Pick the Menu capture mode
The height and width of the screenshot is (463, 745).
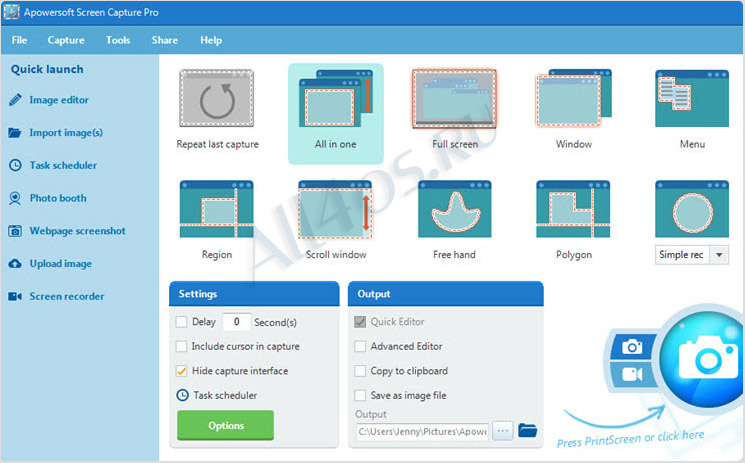coord(692,98)
